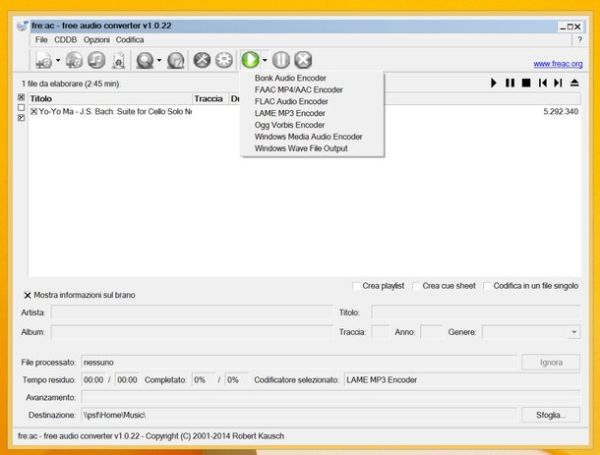The width and height of the screenshot is (600, 455).
Task: Click the Artista text field
Action: (190, 313)
